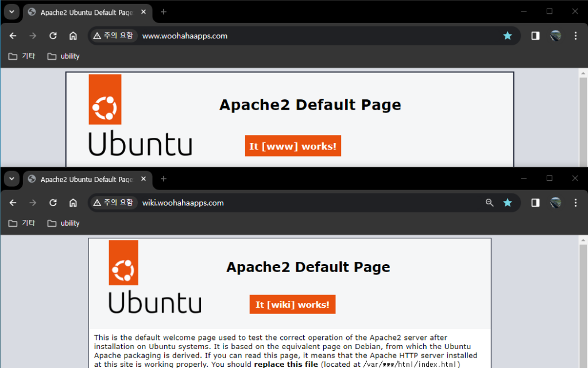
Task: Open tab search dropdown in top window
Action: tap(11, 12)
